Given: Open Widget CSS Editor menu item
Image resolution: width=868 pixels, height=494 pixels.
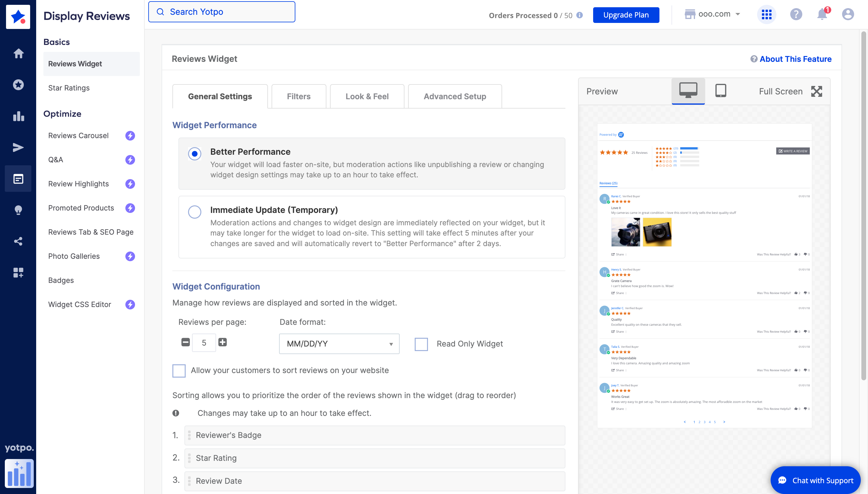Looking at the screenshot, I should point(80,304).
